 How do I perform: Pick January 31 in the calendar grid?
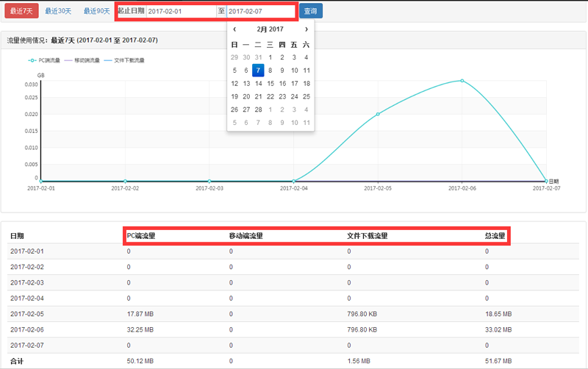point(258,57)
